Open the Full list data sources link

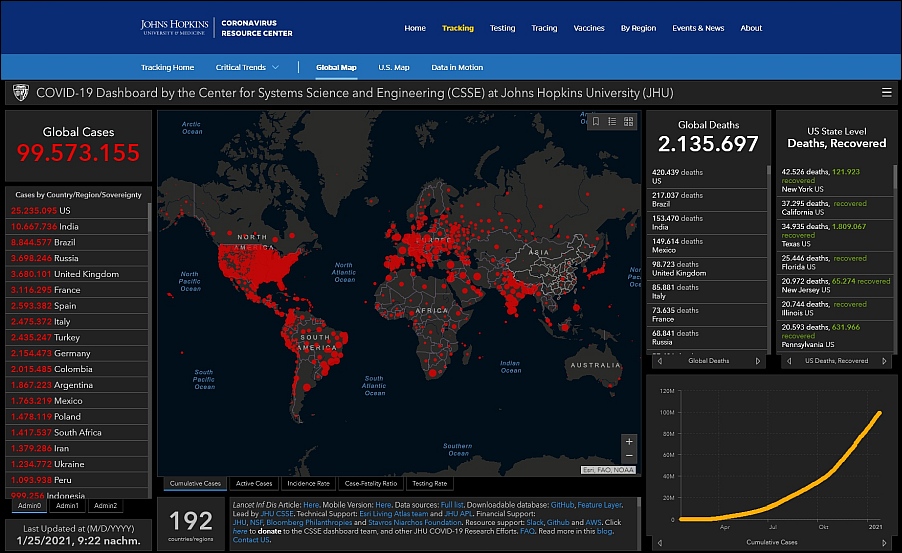[x=452, y=505]
